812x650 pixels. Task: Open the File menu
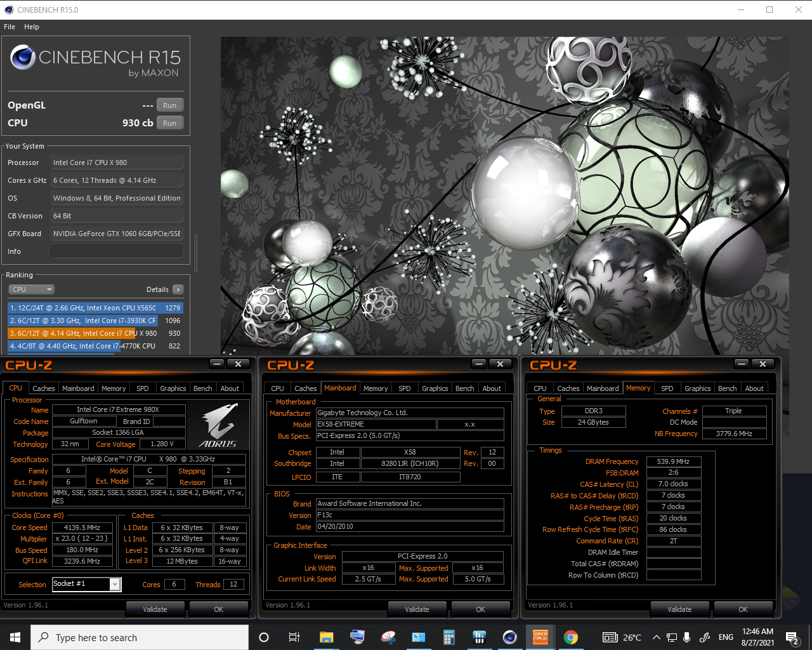click(10, 27)
